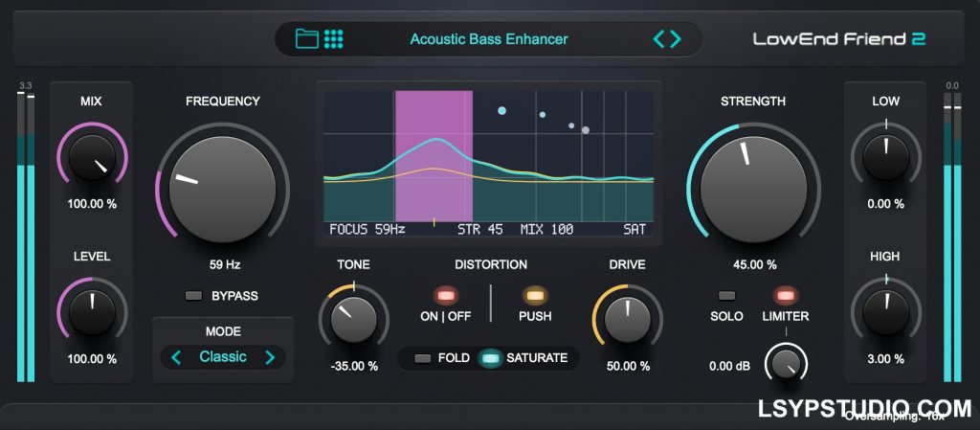The width and height of the screenshot is (980, 430).
Task: Click the Frequency value 59 Hz
Action: pyautogui.click(x=224, y=264)
